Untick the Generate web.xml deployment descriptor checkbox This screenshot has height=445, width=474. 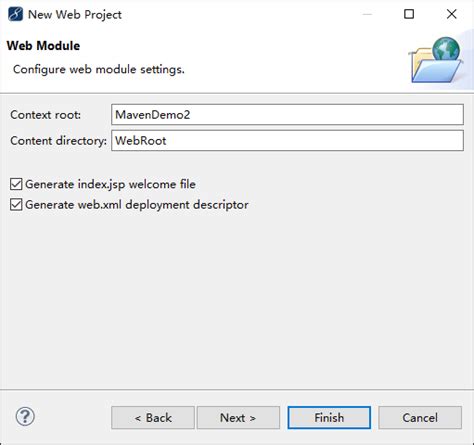16,205
